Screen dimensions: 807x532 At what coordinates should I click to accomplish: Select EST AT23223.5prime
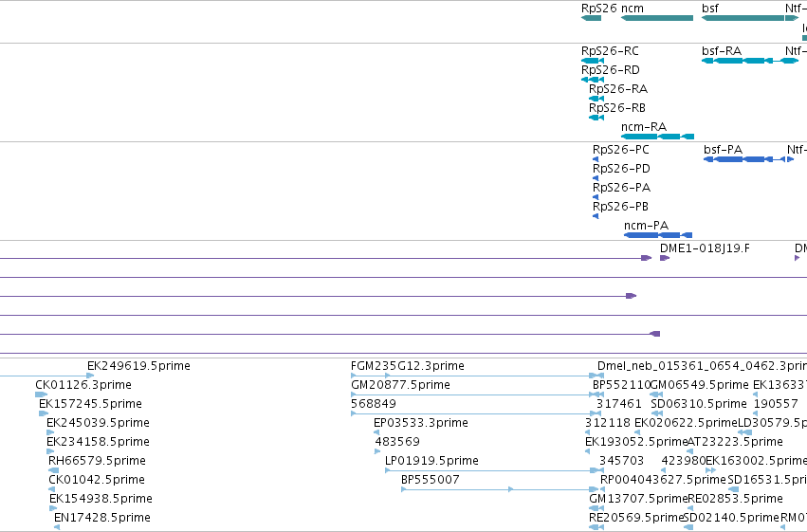pos(736,442)
